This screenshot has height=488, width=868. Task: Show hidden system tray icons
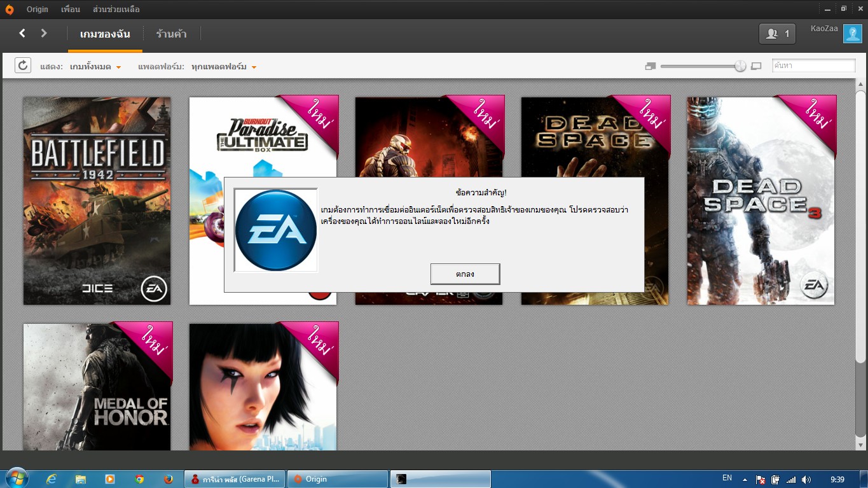pos(745,479)
